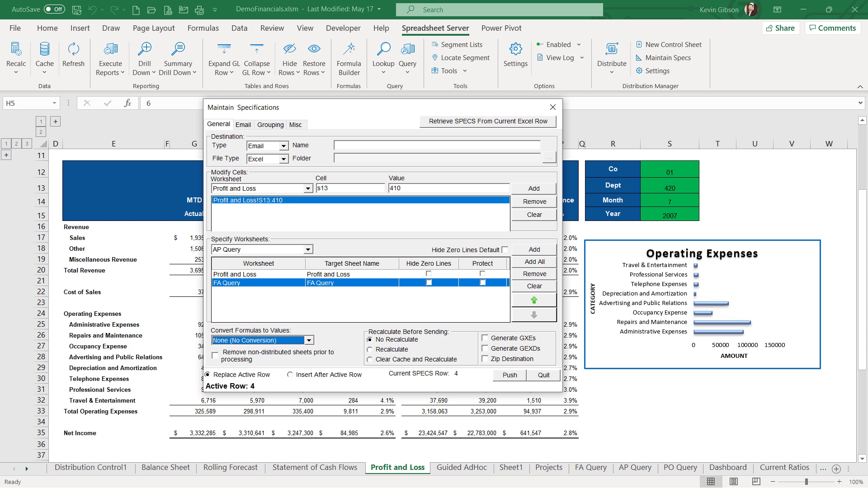Click the Query icon
The image size is (868, 488).
tap(408, 49)
